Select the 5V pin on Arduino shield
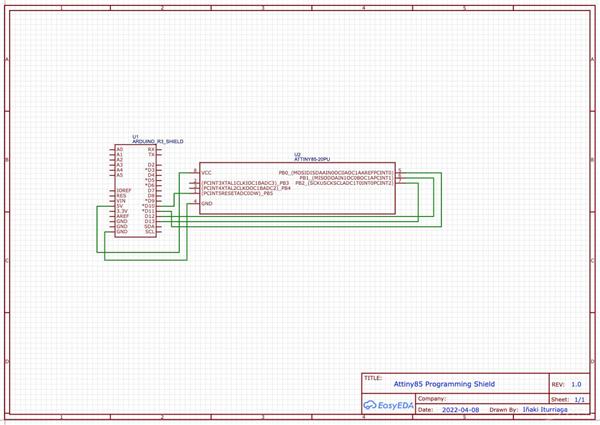This screenshot has width=600, height=425. [120, 206]
